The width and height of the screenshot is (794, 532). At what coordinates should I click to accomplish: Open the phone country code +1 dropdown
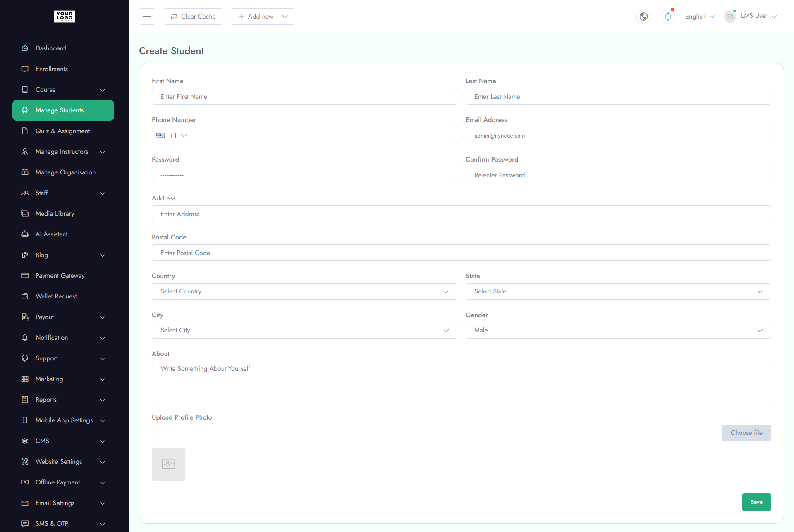coord(171,136)
